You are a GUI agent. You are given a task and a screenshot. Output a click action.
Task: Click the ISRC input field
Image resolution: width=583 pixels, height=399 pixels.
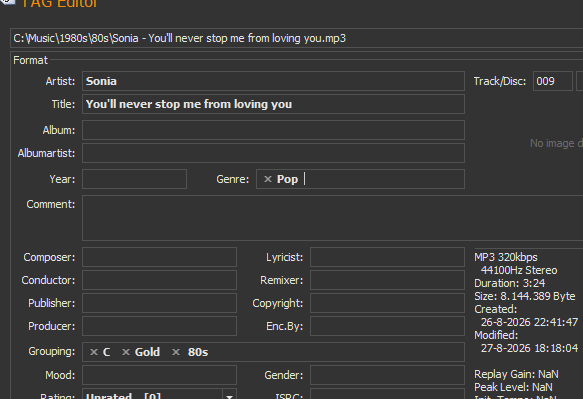click(387, 394)
